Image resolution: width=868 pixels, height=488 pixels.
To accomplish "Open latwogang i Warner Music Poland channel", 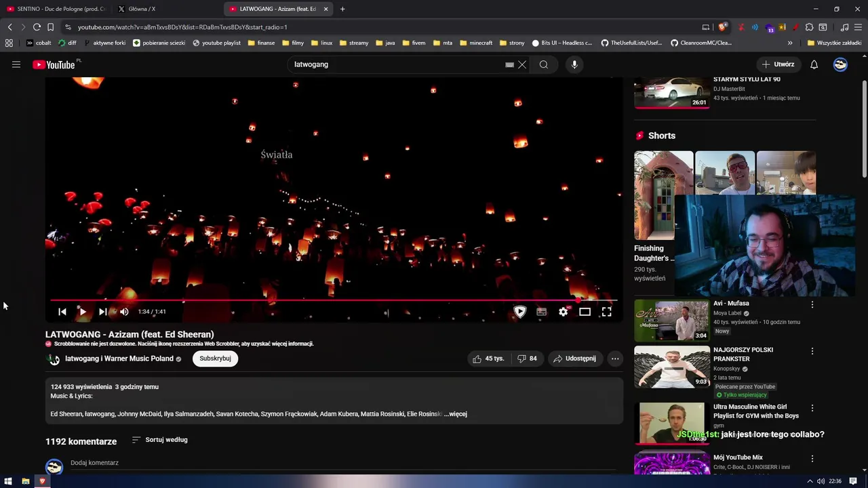I will (119, 359).
